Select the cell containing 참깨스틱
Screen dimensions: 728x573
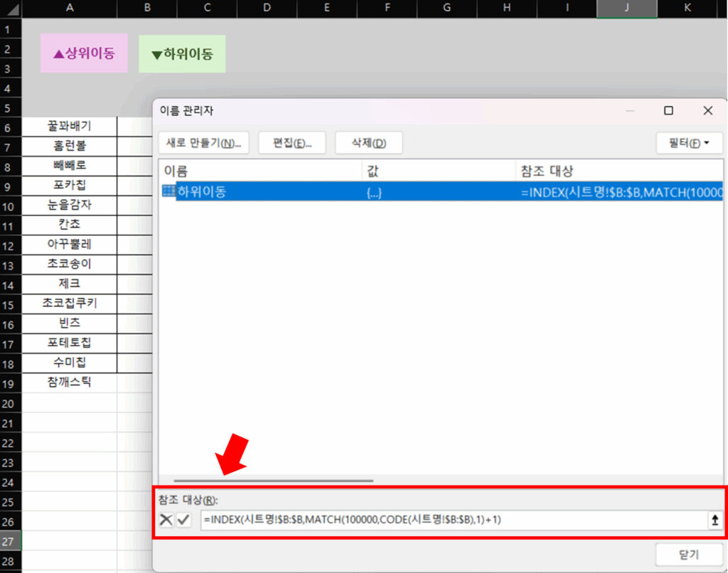pyautogui.click(x=69, y=382)
